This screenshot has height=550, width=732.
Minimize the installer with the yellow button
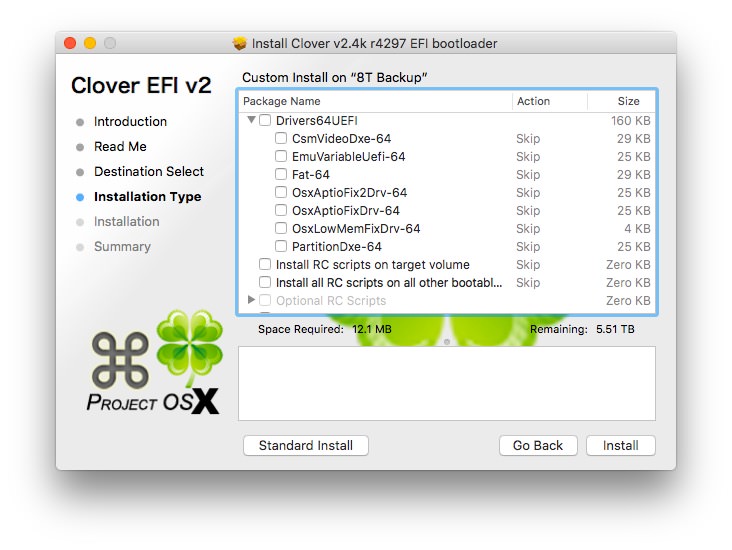click(x=90, y=43)
